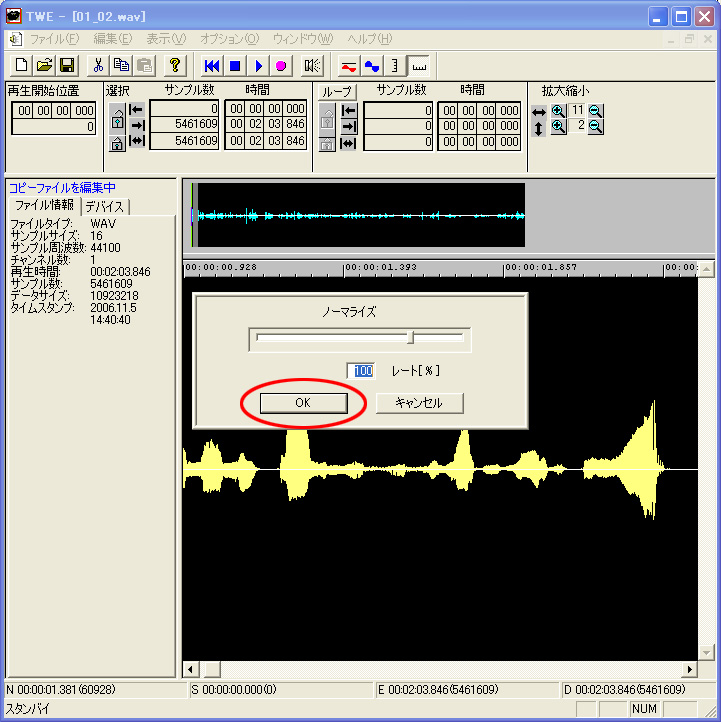
Task: Click the ループ button
Action: 338,91
